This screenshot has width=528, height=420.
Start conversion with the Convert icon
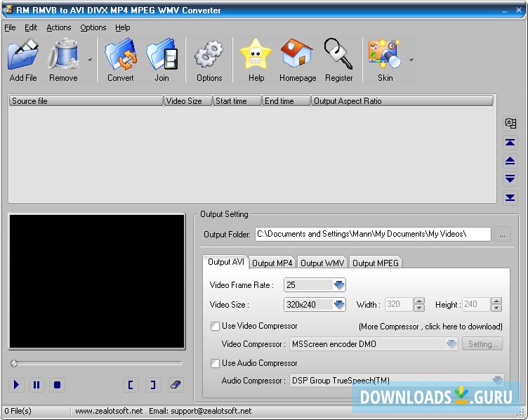point(121,55)
